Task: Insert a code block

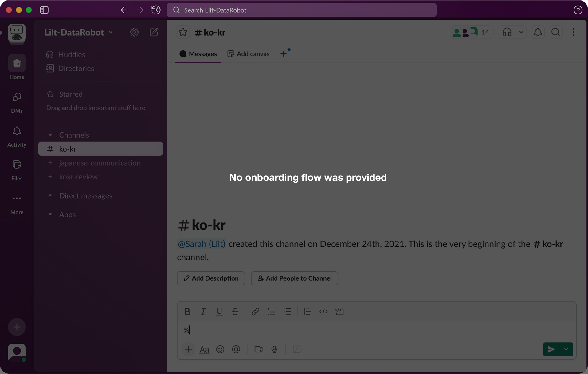Action: click(x=339, y=312)
